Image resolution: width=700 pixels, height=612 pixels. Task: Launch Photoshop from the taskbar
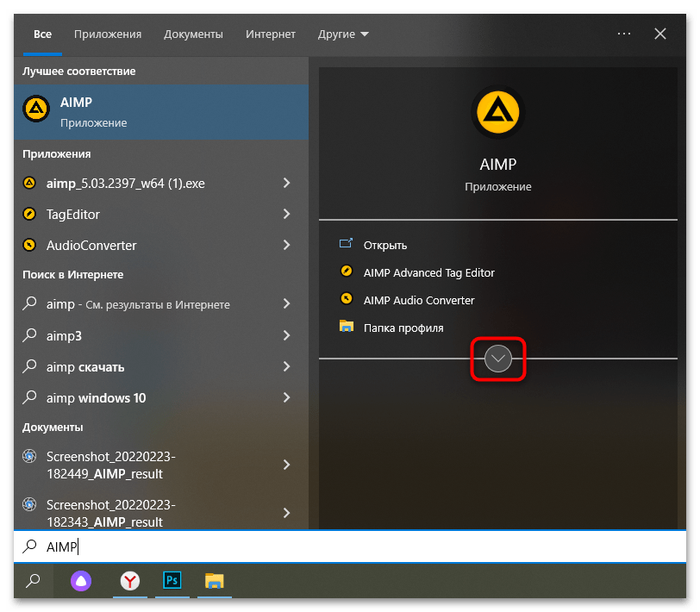tap(172, 582)
